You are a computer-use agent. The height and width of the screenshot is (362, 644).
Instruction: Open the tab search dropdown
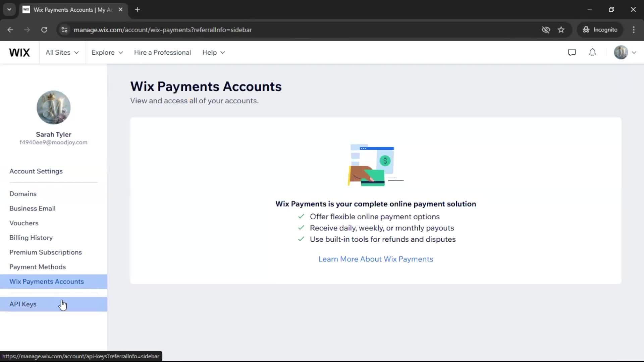(x=9, y=10)
